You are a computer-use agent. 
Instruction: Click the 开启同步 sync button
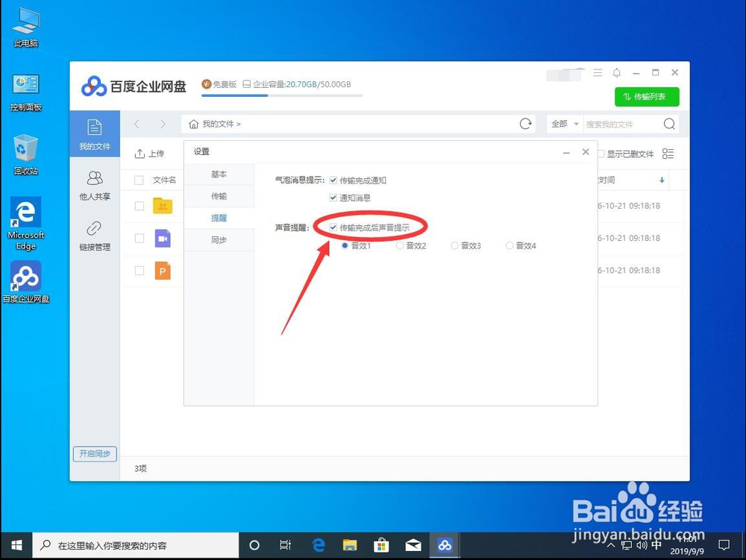tap(94, 453)
